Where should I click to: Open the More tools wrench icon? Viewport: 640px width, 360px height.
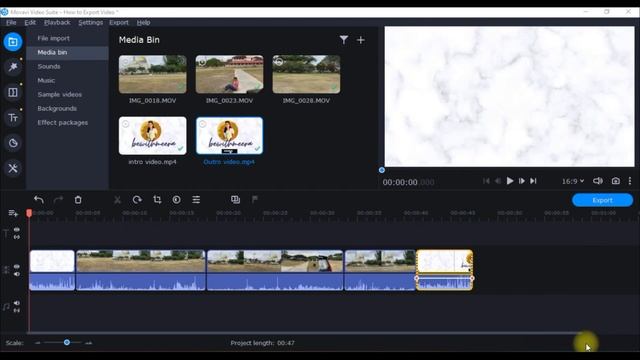pos(13,168)
